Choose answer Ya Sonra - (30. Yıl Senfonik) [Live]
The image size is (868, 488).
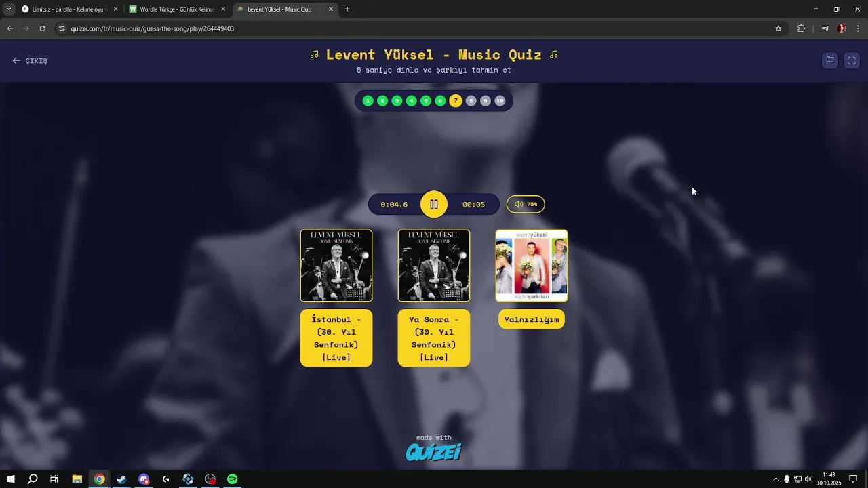coord(434,338)
